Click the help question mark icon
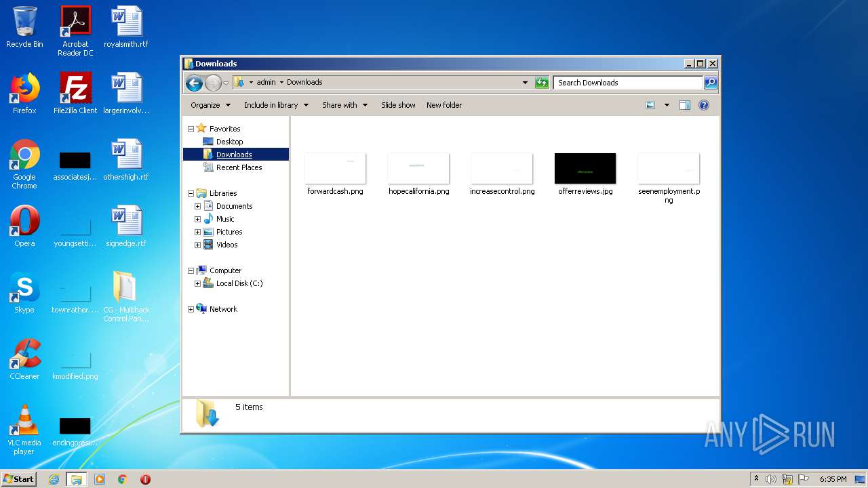 point(704,105)
